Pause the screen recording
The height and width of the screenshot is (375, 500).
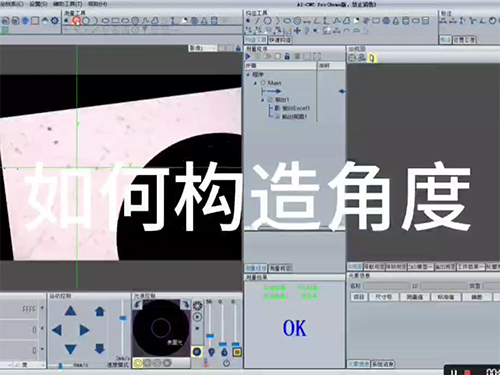[x=454, y=372]
